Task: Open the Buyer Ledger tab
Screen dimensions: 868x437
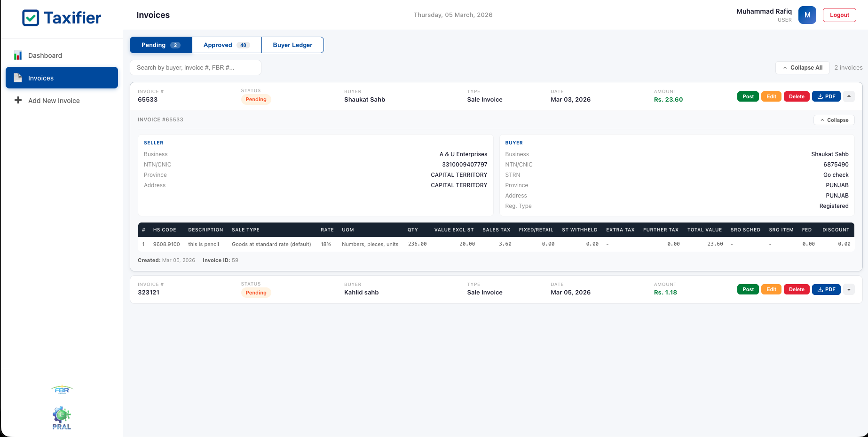Action: tap(292, 45)
